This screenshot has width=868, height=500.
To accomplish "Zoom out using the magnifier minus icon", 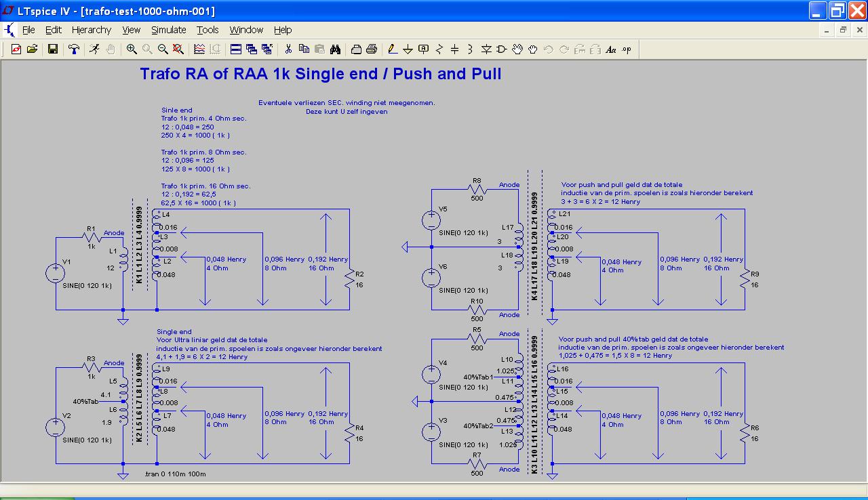I will click(163, 49).
